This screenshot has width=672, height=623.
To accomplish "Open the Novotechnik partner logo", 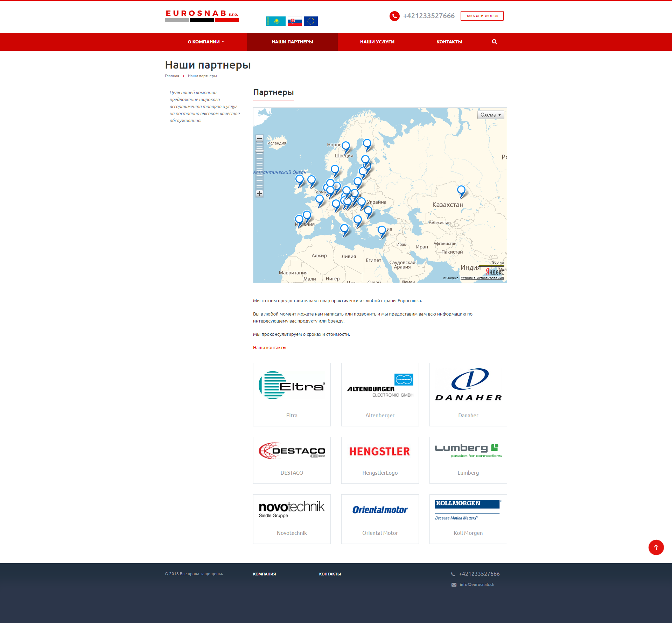I will pos(292,509).
